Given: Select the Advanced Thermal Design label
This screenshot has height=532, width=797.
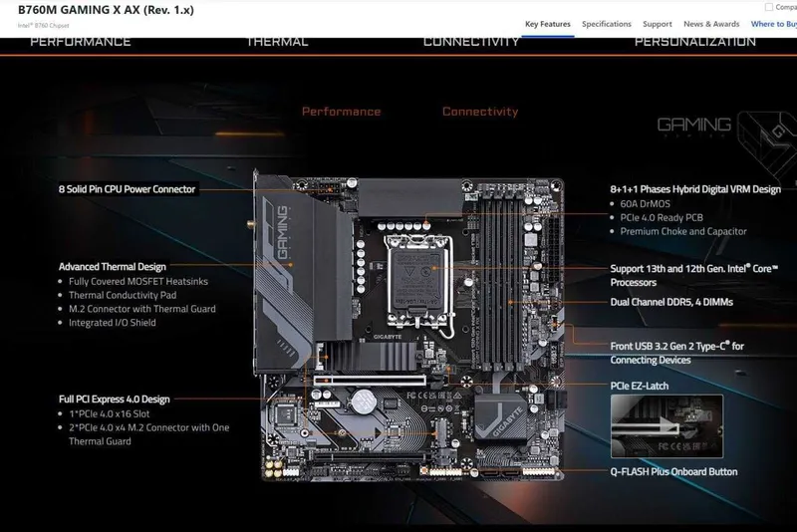Looking at the screenshot, I should tap(113, 267).
